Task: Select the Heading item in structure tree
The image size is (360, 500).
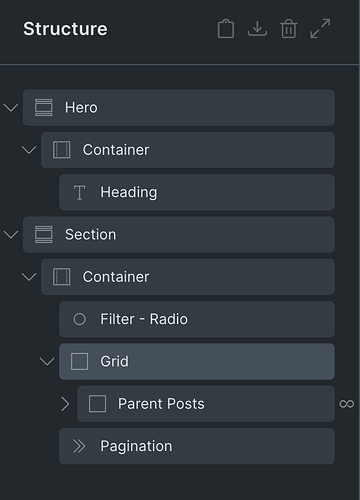Action: pyautogui.click(x=197, y=192)
